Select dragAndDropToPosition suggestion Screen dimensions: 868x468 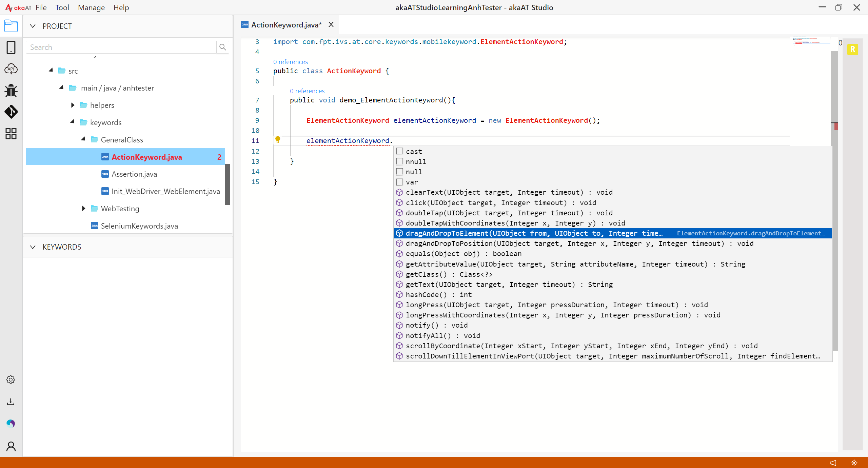(613, 243)
